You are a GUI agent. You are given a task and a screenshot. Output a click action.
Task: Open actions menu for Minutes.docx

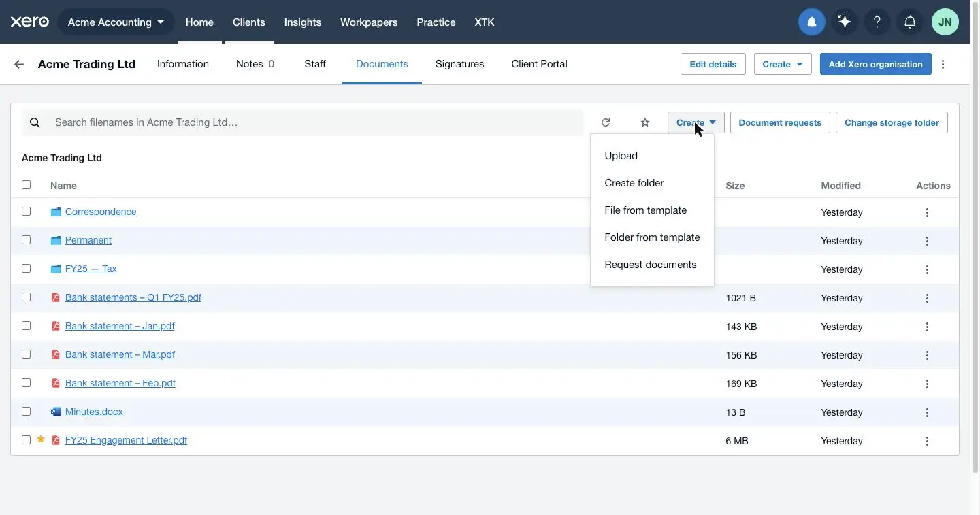tap(927, 412)
